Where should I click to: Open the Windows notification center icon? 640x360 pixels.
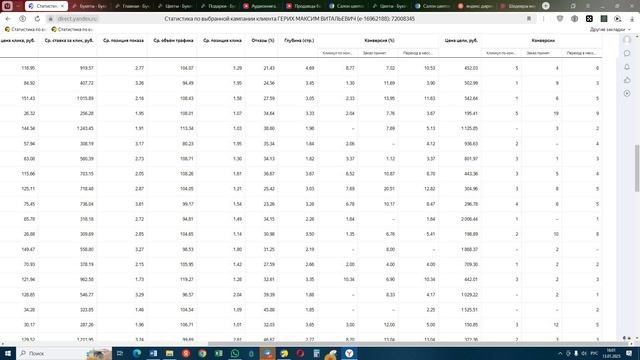pos(629,353)
